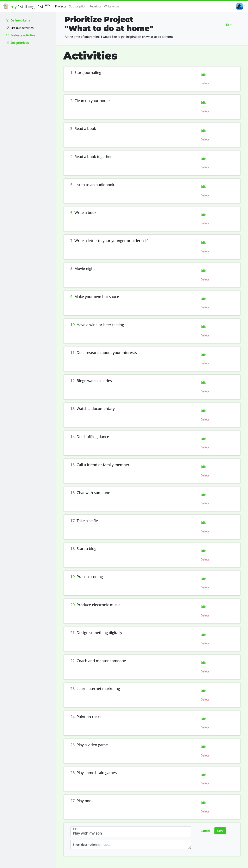
Task: Open the Projects menu item
Action: [60, 6]
